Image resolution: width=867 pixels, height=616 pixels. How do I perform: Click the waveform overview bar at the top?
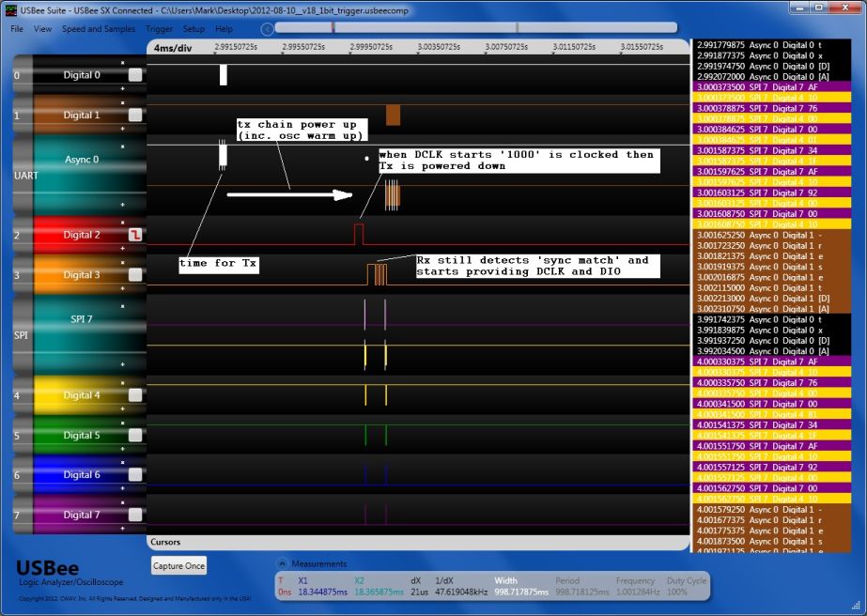click(475, 27)
